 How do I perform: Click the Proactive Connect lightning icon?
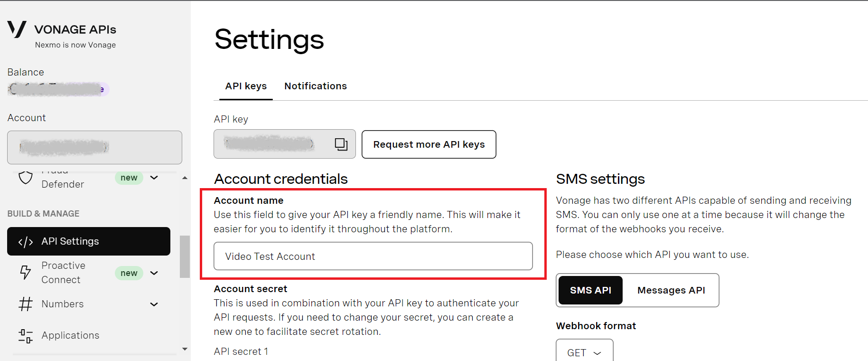[x=26, y=272]
